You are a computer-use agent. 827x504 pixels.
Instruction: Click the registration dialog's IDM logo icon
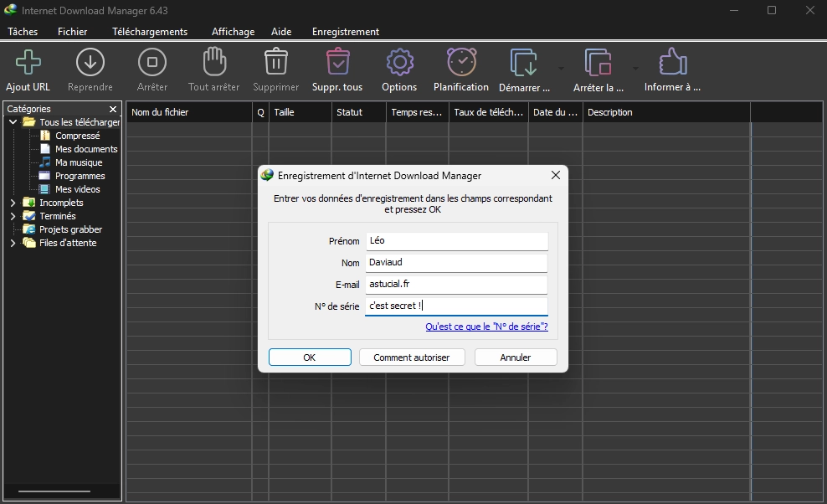[x=267, y=175]
